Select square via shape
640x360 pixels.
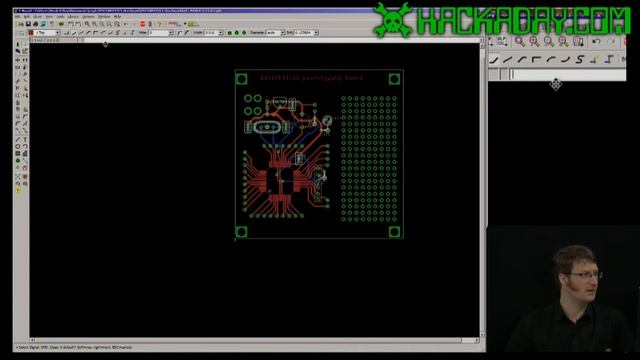tap(229, 33)
